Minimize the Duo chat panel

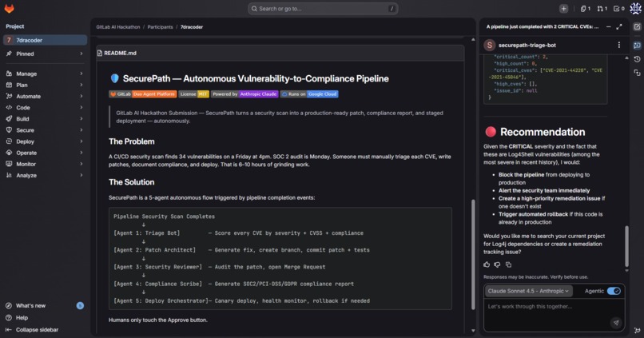608,26
